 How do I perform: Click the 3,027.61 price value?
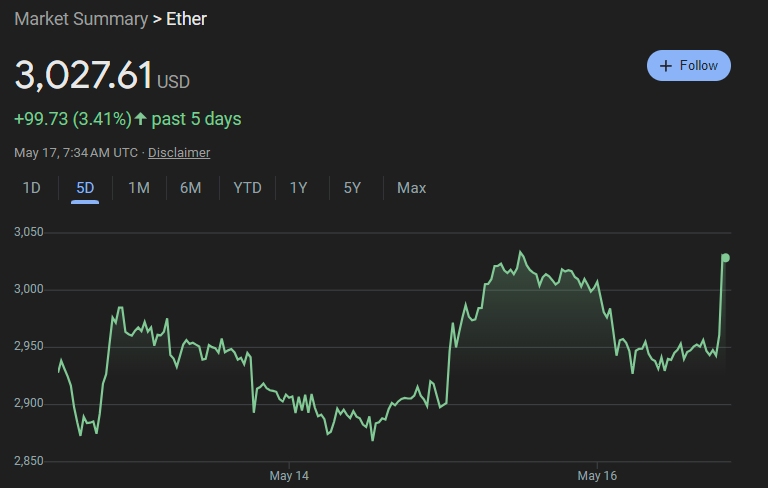tap(84, 75)
